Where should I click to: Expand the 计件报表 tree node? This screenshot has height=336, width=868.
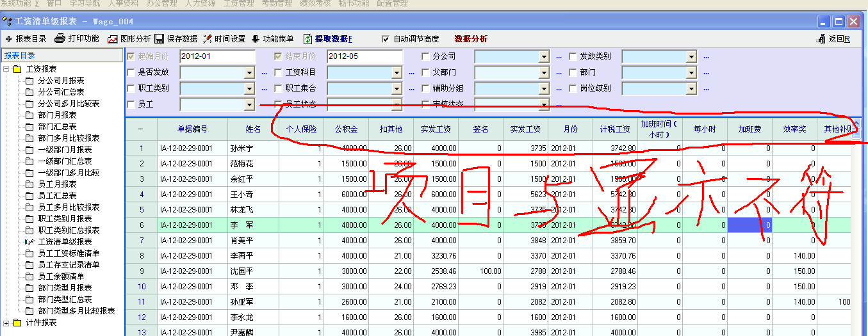click(x=7, y=323)
